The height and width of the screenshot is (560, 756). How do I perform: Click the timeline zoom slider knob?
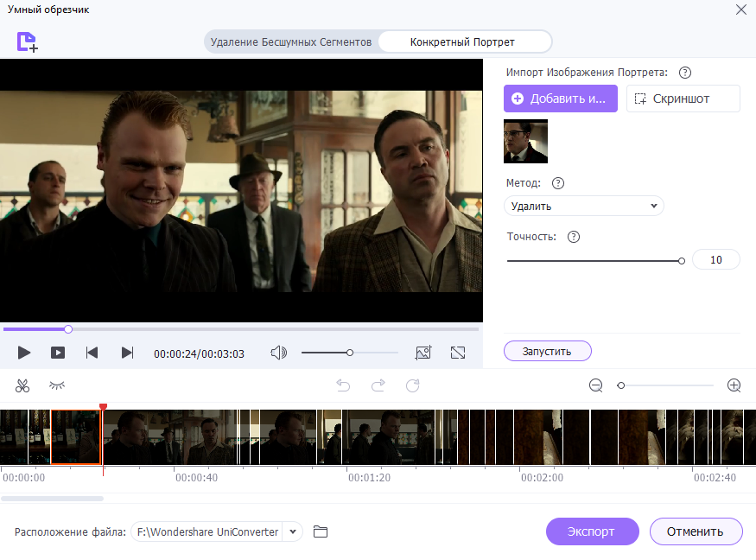tap(621, 385)
